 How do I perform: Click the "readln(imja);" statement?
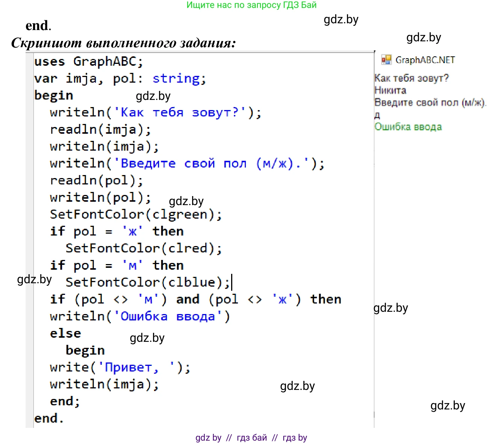tap(100, 130)
